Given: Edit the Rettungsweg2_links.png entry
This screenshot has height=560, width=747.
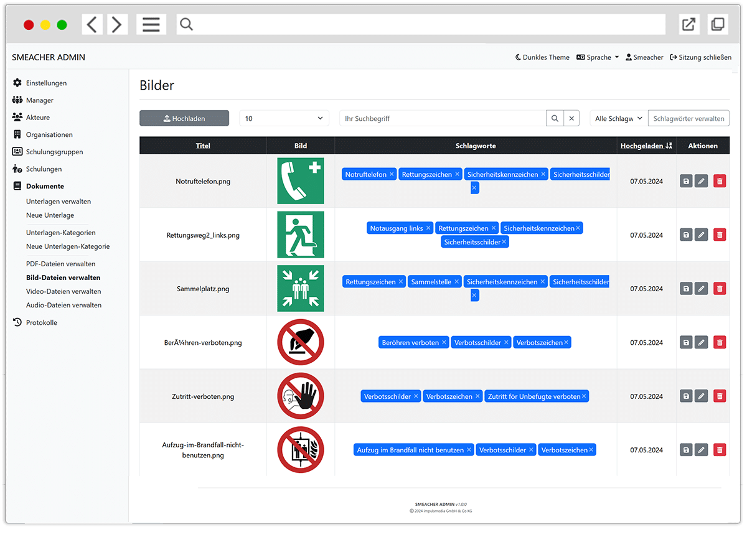Looking at the screenshot, I should coord(702,235).
